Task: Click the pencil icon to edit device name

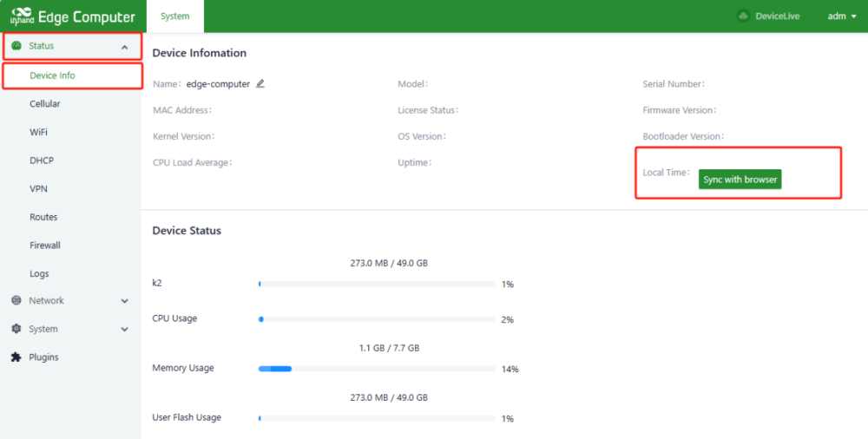Action: (260, 84)
